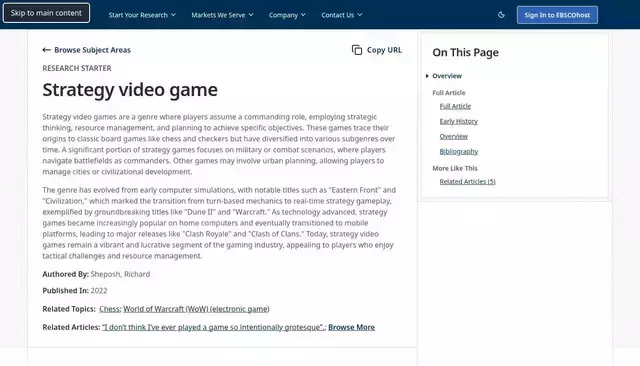The image size is (640, 366).
Task: Open Start Your Research menu
Action: 142,15
